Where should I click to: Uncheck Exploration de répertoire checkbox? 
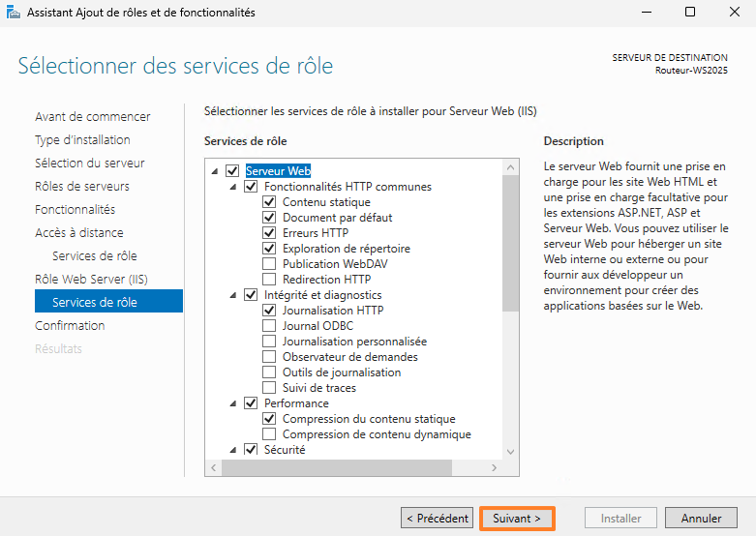point(269,249)
